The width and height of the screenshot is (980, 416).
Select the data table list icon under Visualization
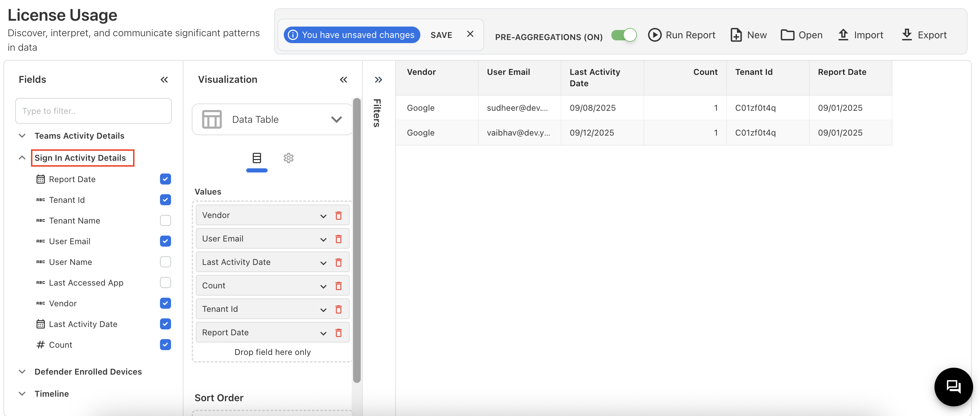point(257,158)
